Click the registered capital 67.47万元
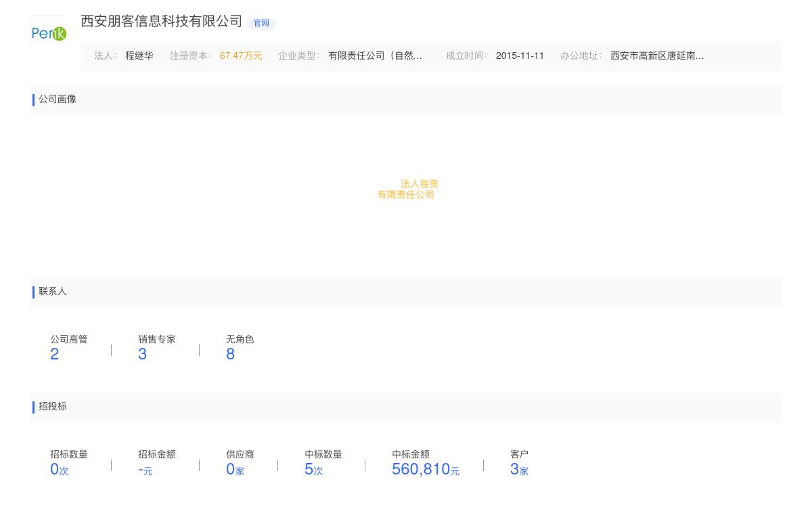Screen dimensions: 812x509 [241, 56]
